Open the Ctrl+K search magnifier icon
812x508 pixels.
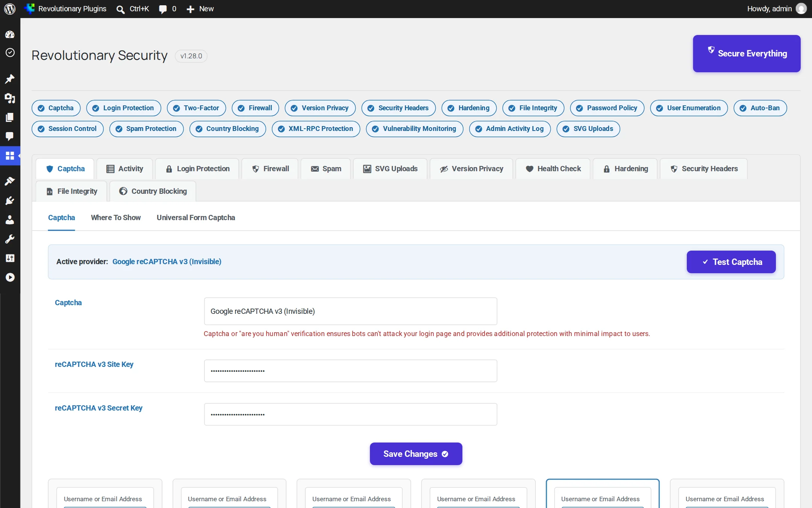click(120, 9)
